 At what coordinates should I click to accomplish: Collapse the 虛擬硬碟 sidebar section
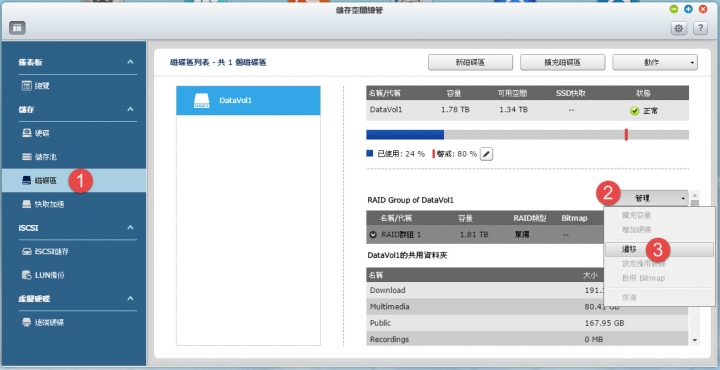[130, 298]
